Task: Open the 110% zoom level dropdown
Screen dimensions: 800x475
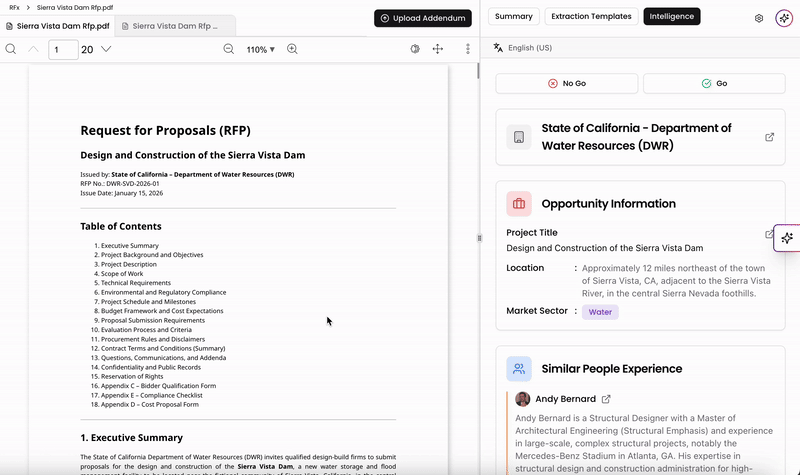Action: [261, 49]
